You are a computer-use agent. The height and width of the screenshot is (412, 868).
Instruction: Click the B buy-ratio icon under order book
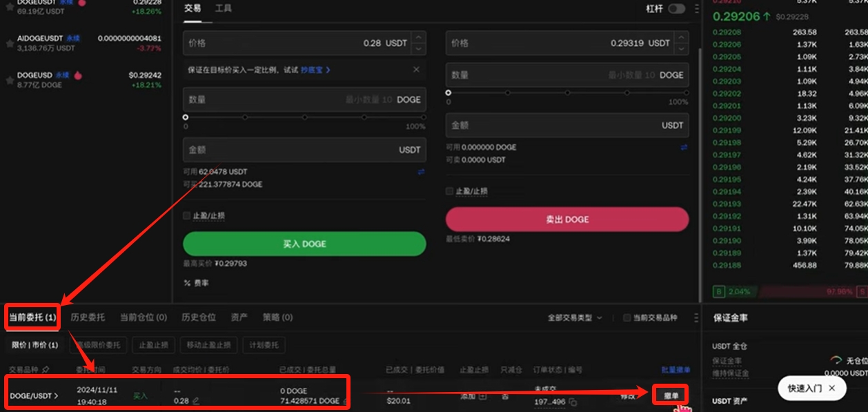coord(719,292)
